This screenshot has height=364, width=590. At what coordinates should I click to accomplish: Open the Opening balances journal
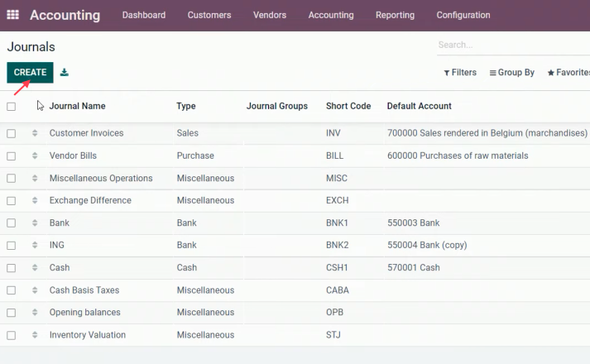(85, 313)
